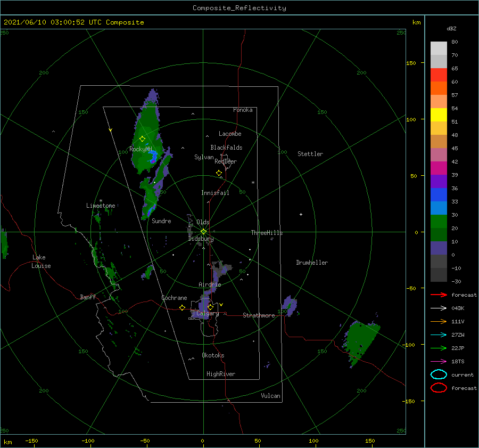479x448 pixels.
Task: Click the cyan current ellipse icon
Action: pyautogui.click(x=439, y=374)
